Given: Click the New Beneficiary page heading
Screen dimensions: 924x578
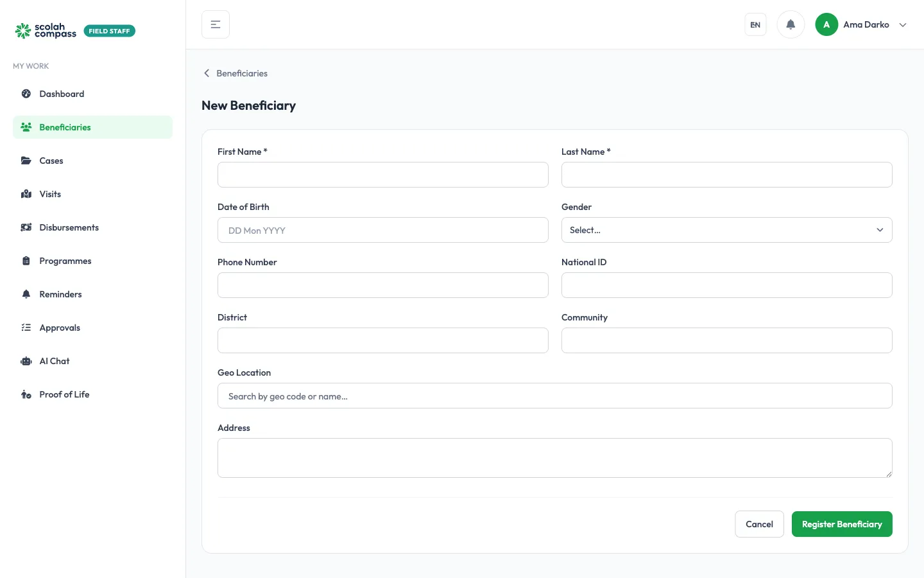Looking at the screenshot, I should click(x=248, y=105).
